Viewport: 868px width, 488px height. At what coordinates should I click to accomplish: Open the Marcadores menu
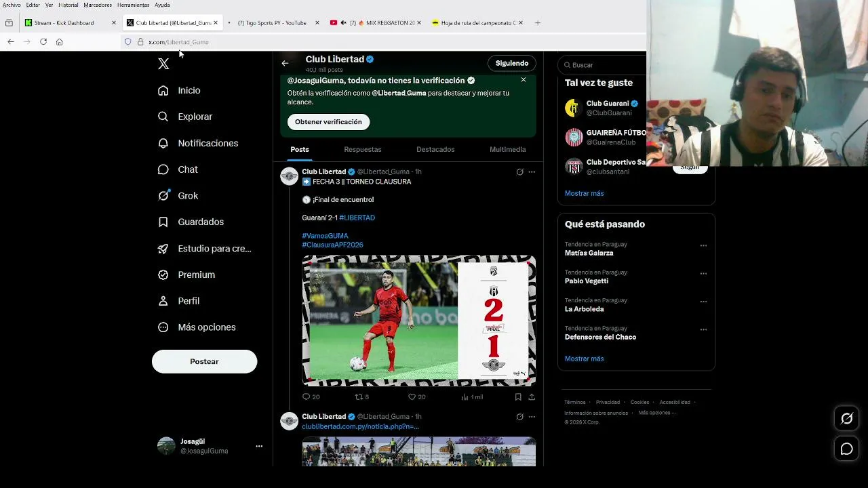coord(98,5)
